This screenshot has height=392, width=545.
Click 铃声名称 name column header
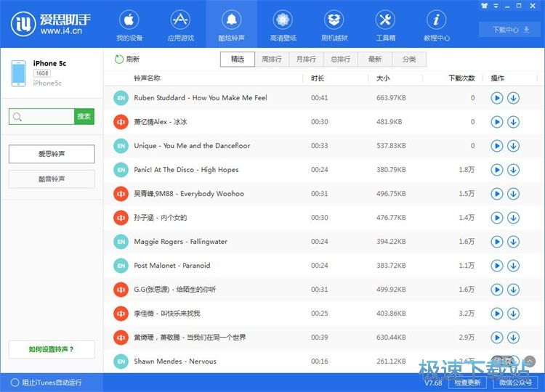[147, 78]
